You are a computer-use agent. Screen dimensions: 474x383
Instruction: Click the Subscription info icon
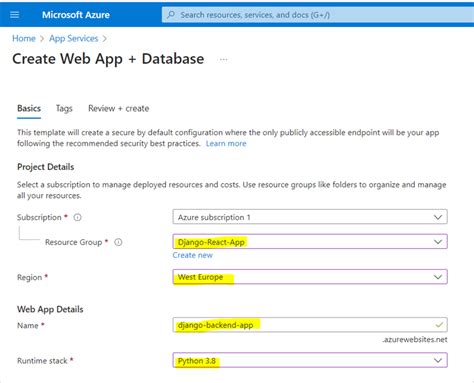tap(77, 217)
